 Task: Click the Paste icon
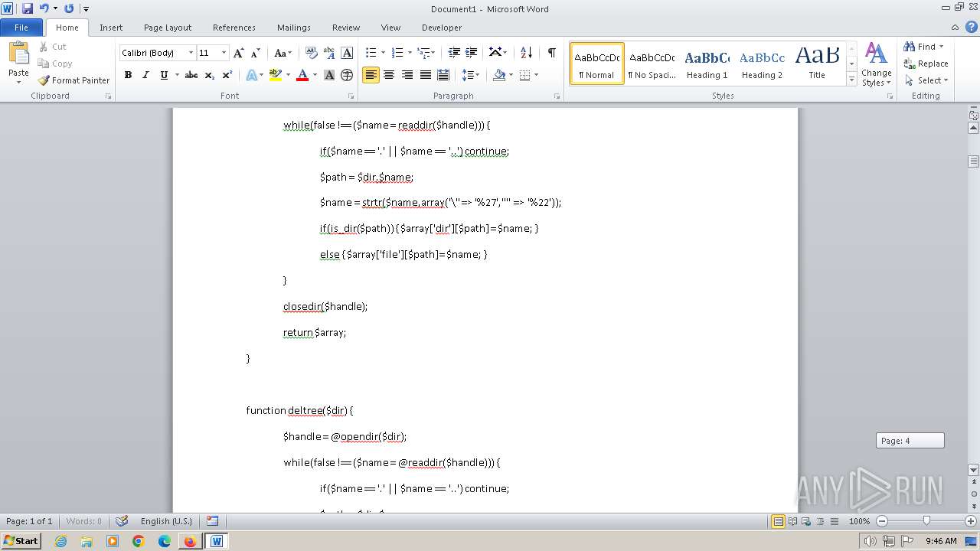click(x=18, y=54)
